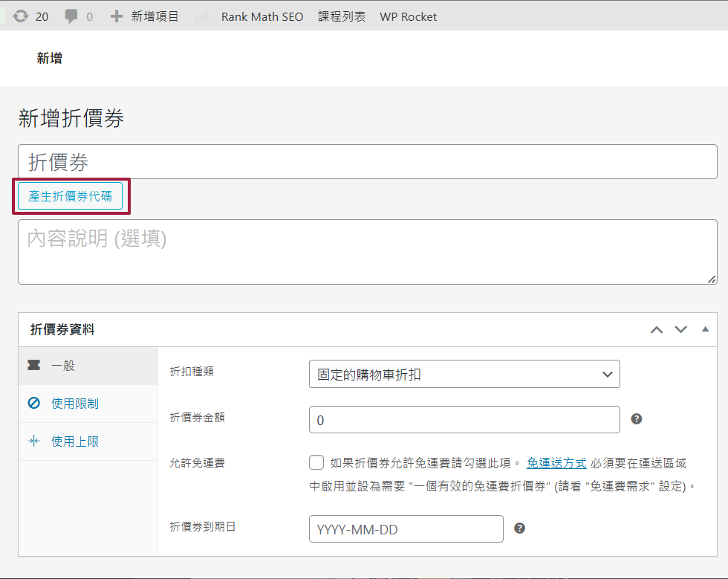Screen dimensions: 728x579
Task: Switch to the 使用上限 tab
Action: (x=74, y=441)
